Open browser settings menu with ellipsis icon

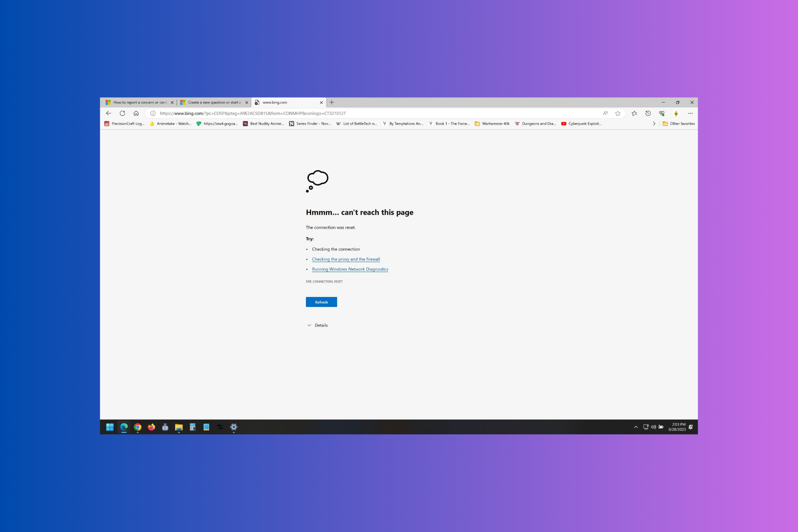coord(690,113)
